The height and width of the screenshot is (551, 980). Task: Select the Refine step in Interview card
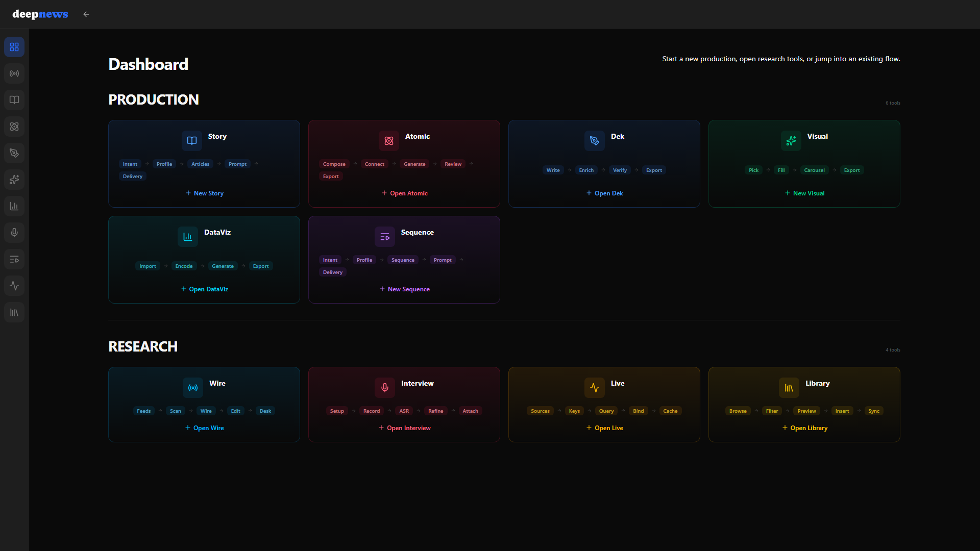pos(435,411)
